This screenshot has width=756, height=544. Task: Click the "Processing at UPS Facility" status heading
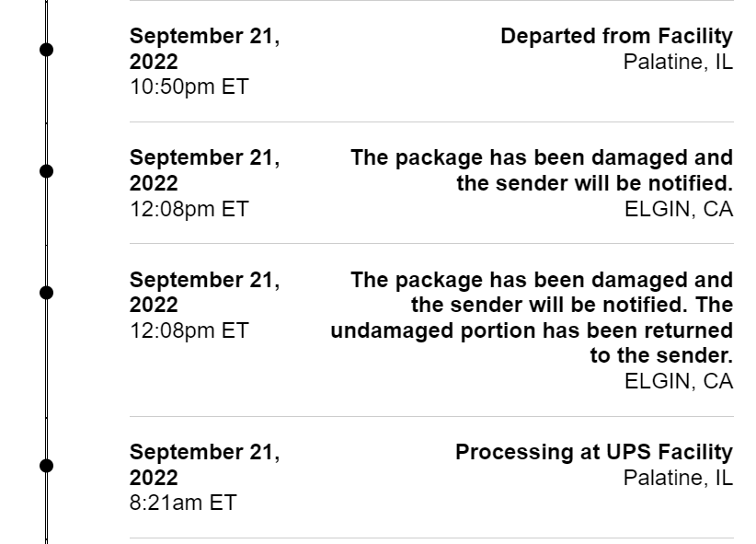point(593,453)
